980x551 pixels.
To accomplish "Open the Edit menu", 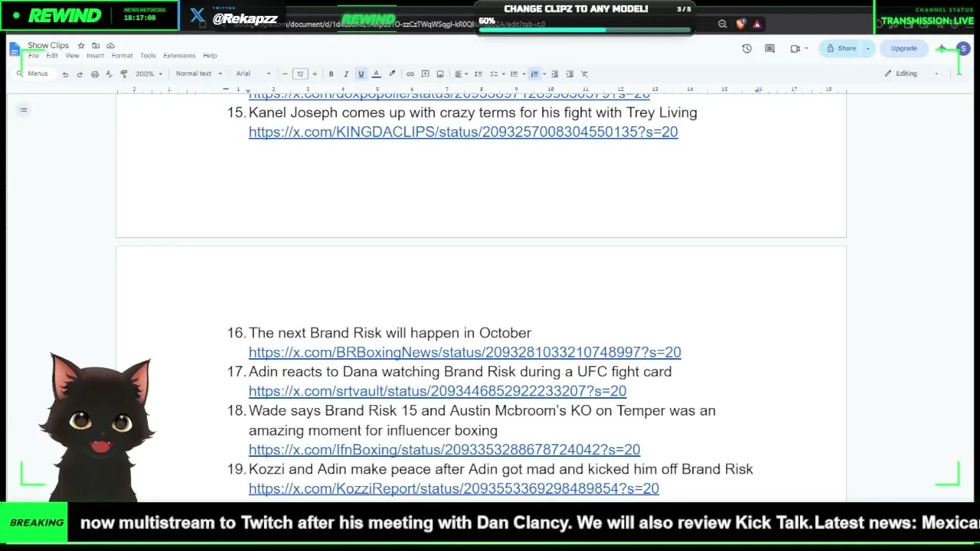I will [x=51, y=56].
